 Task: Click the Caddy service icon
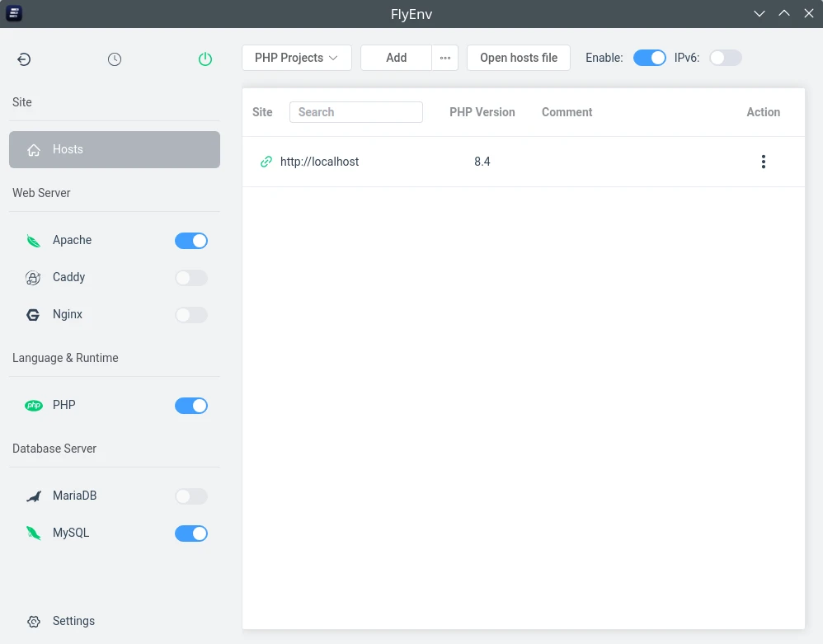[x=33, y=277]
